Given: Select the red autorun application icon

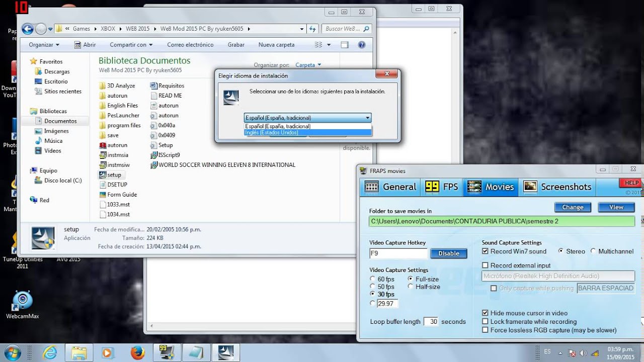Looking at the screenshot, I should pyautogui.click(x=103, y=145).
